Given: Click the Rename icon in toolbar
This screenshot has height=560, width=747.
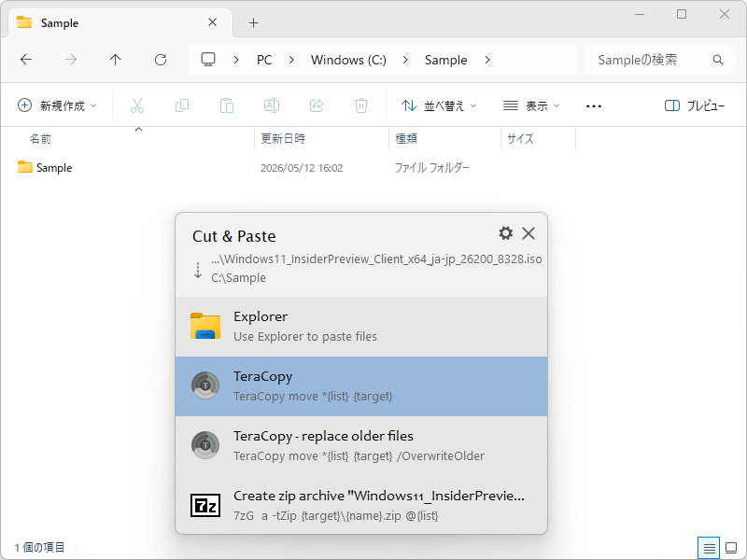Looking at the screenshot, I should [272, 105].
